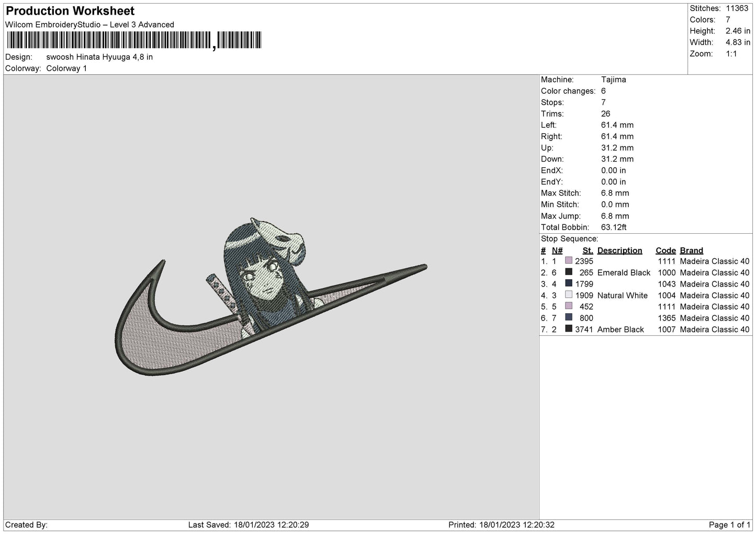Click the swatch beside 1799 stitches

(x=569, y=283)
